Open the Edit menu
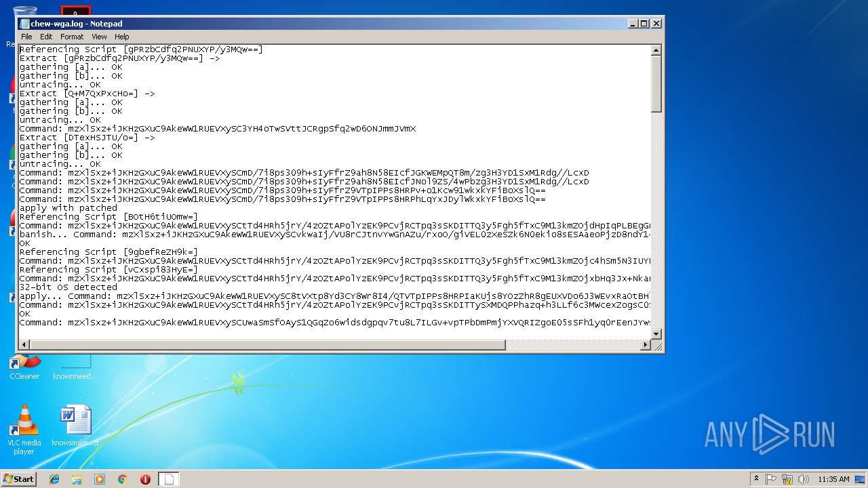This screenshot has width=868, height=488. [x=46, y=37]
